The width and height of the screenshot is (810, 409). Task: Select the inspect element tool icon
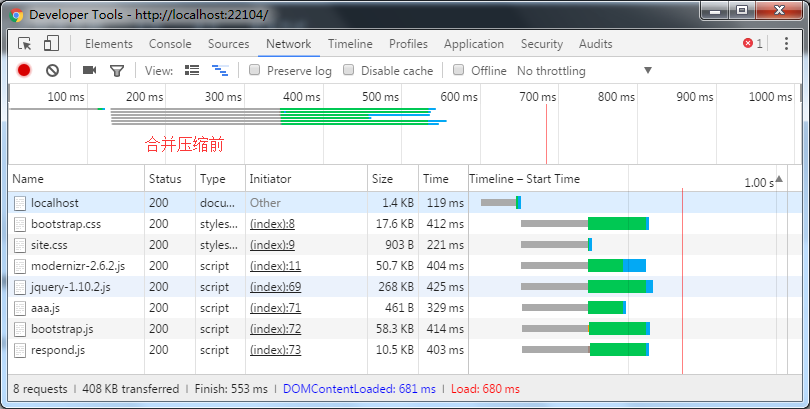pyautogui.click(x=24, y=44)
